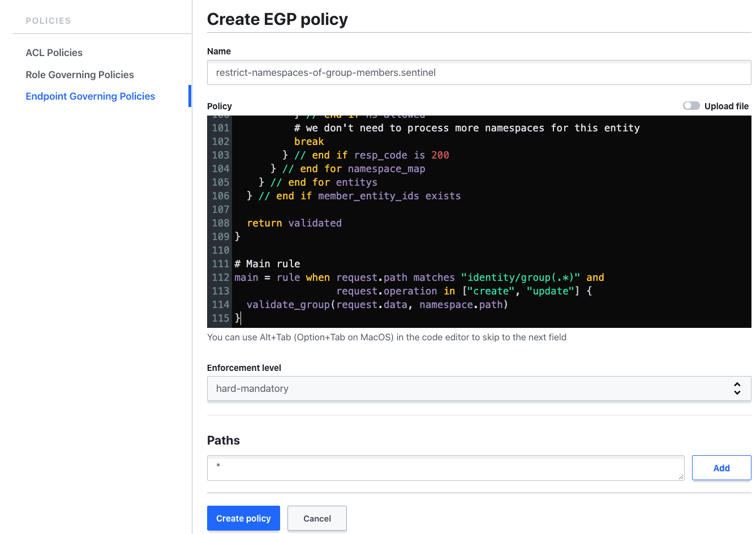Click return validated statement in editor

[294, 223]
